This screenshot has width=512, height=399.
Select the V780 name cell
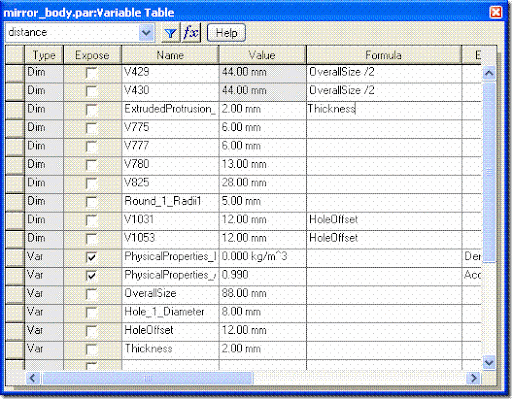pos(170,165)
